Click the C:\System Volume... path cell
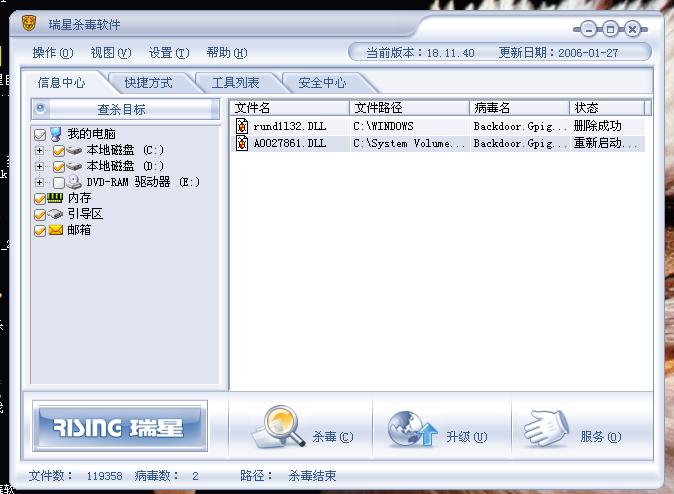The height and width of the screenshot is (494, 674). [x=409, y=143]
